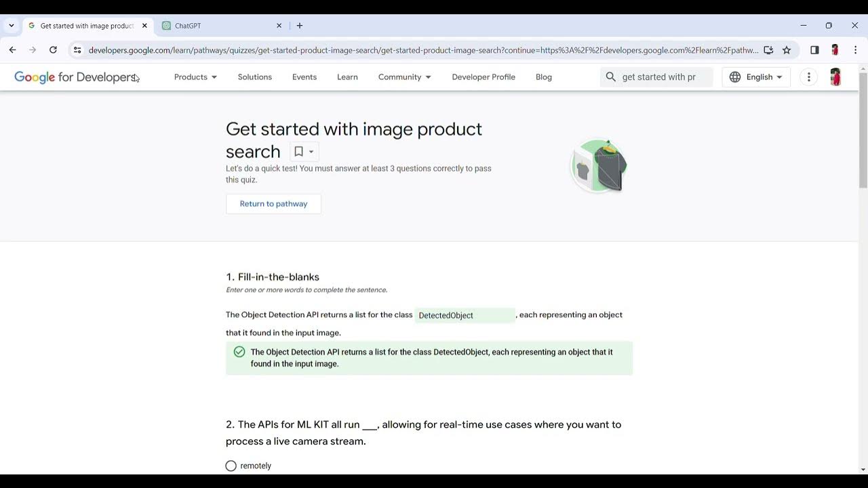Expand the bookmark dropdown arrow beside title
Viewport: 868px width, 488px height.
(311, 152)
